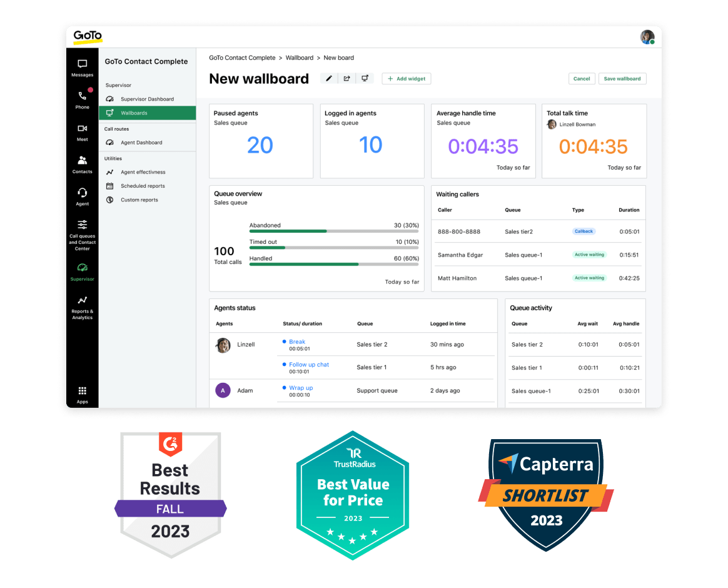
Task: Click the pencil icon to rename the wallboard
Action: pyautogui.click(x=328, y=78)
